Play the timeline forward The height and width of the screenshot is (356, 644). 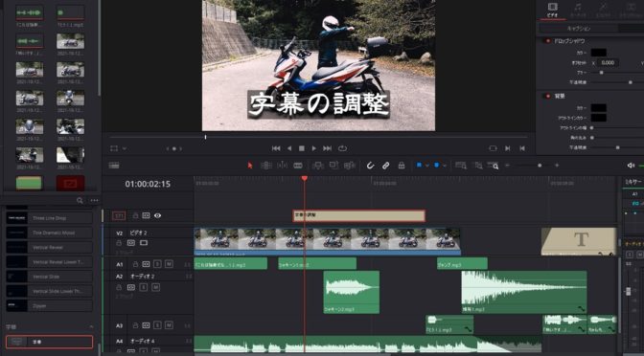click(314, 148)
